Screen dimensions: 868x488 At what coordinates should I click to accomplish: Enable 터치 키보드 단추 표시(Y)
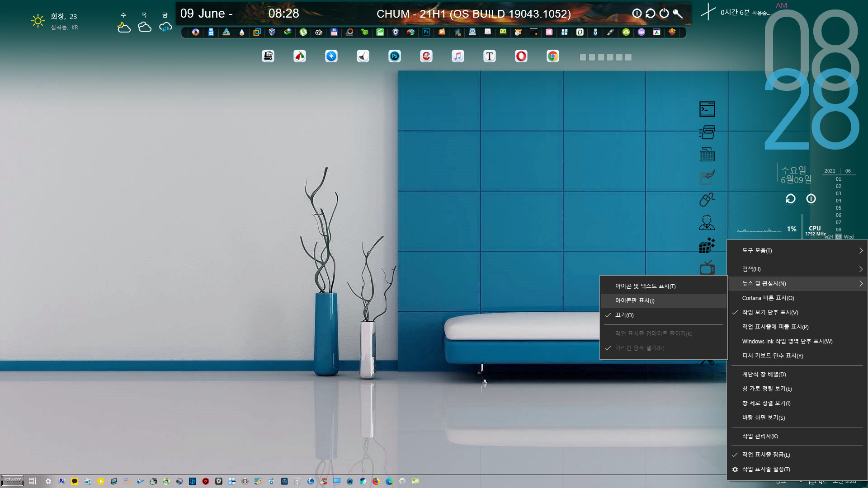tap(797, 356)
